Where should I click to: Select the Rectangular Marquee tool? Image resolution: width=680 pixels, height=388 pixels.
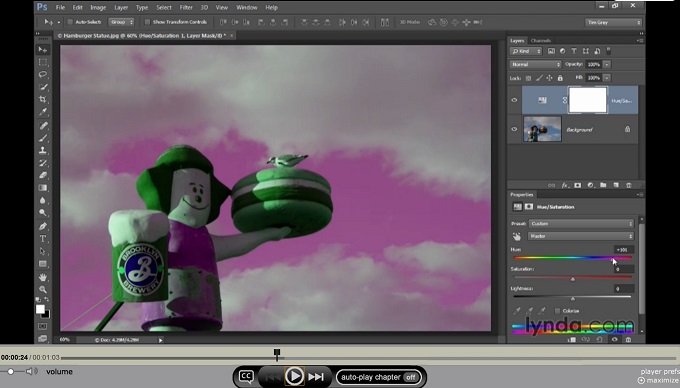click(42, 62)
